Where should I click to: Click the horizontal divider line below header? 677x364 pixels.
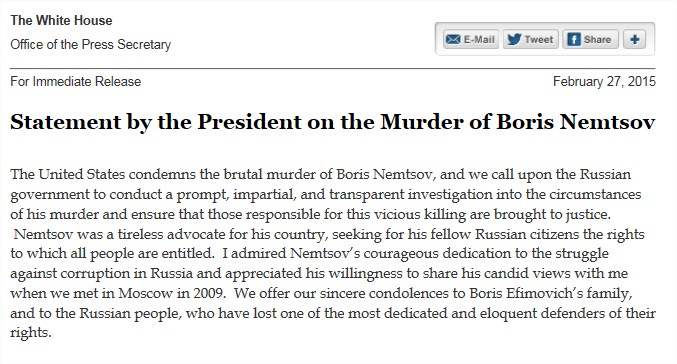(x=332, y=68)
